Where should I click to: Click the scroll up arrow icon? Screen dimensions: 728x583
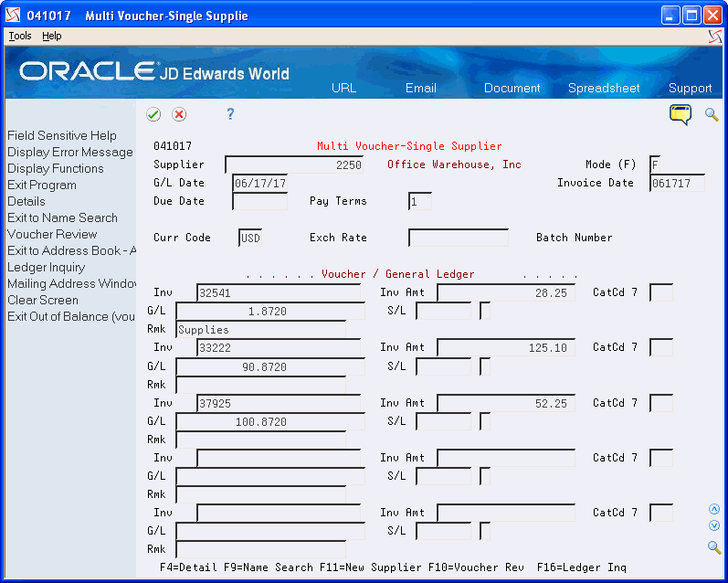tap(714, 509)
